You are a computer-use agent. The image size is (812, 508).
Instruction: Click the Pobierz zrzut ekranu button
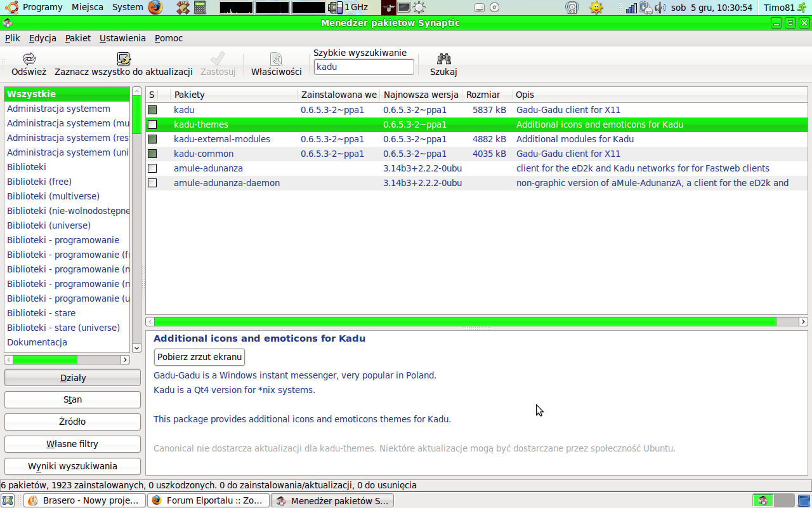(x=200, y=357)
